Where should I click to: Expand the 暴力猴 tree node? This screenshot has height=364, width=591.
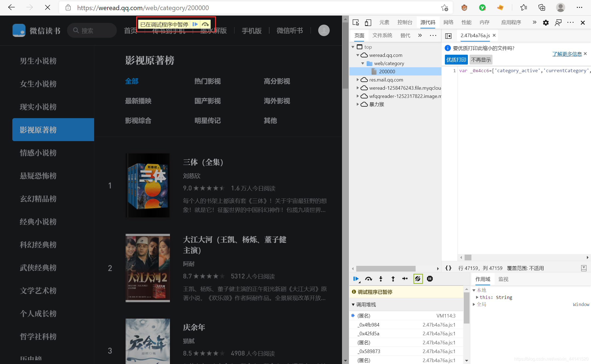tap(358, 104)
